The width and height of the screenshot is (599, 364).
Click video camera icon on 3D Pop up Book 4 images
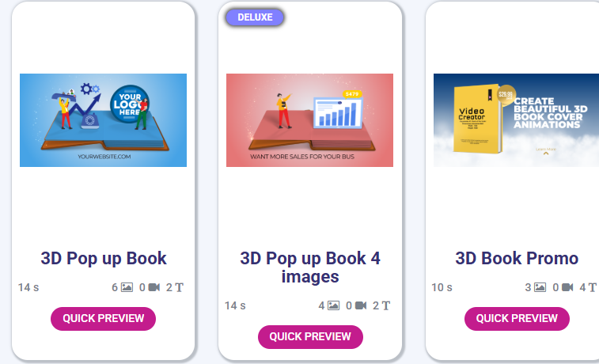click(361, 305)
